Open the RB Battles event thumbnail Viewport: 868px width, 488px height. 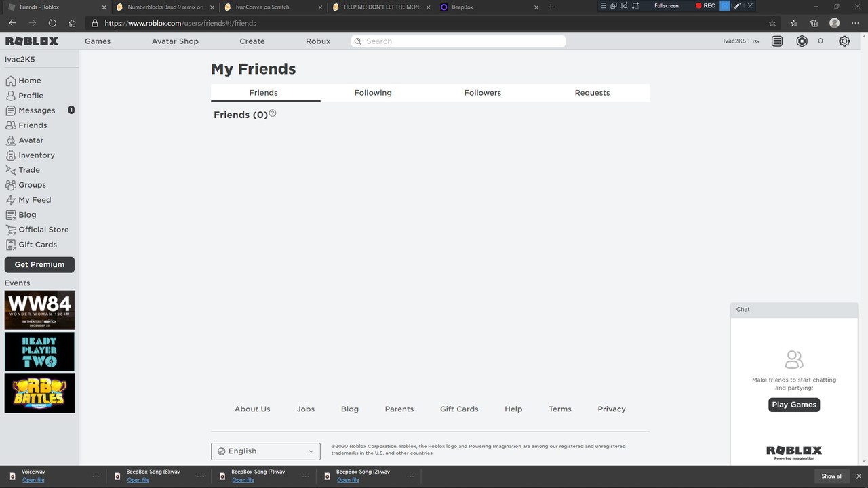click(x=39, y=393)
